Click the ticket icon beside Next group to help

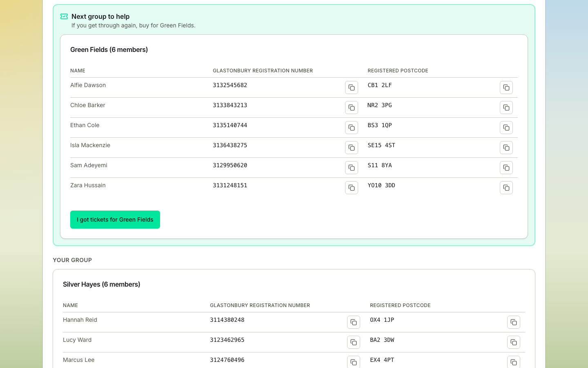(x=64, y=16)
